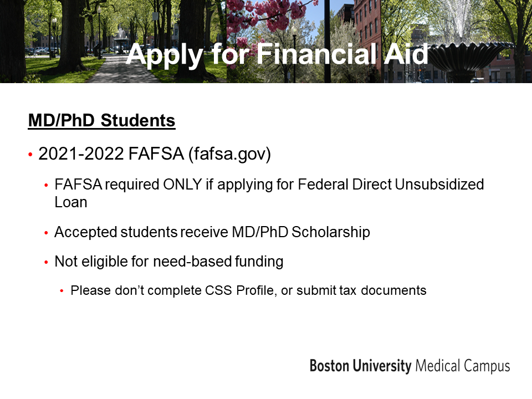Click the red bullet before Accepted students
Viewport: 532px width, 399px height.
point(47,233)
